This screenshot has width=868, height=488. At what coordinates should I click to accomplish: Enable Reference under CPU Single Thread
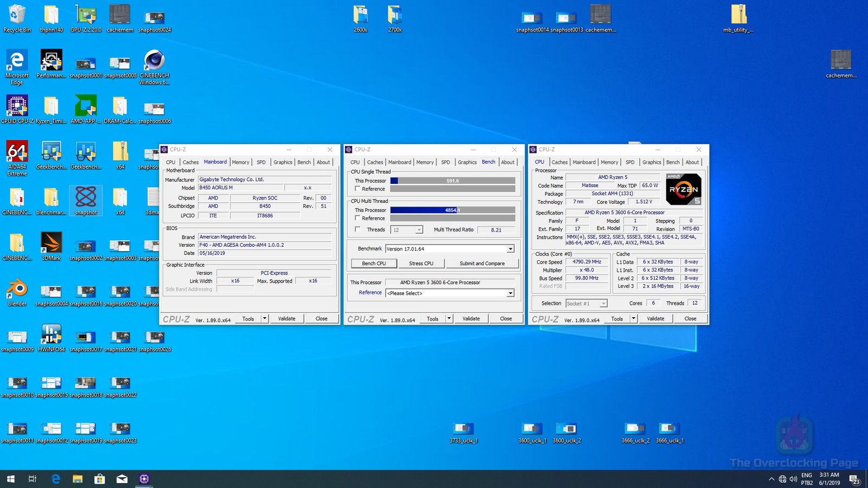click(x=358, y=189)
